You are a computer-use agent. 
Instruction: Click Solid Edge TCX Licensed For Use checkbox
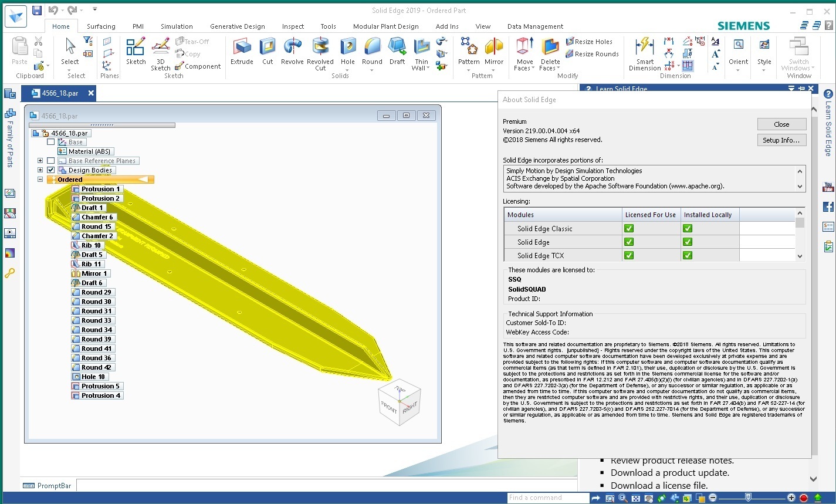pyautogui.click(x=629, y=255)
